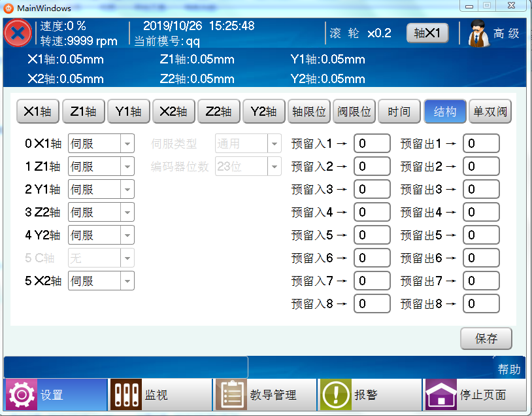Click the red X close icon at top-left
The height and width of the screenshot is (416, 532).
point(18,33)
